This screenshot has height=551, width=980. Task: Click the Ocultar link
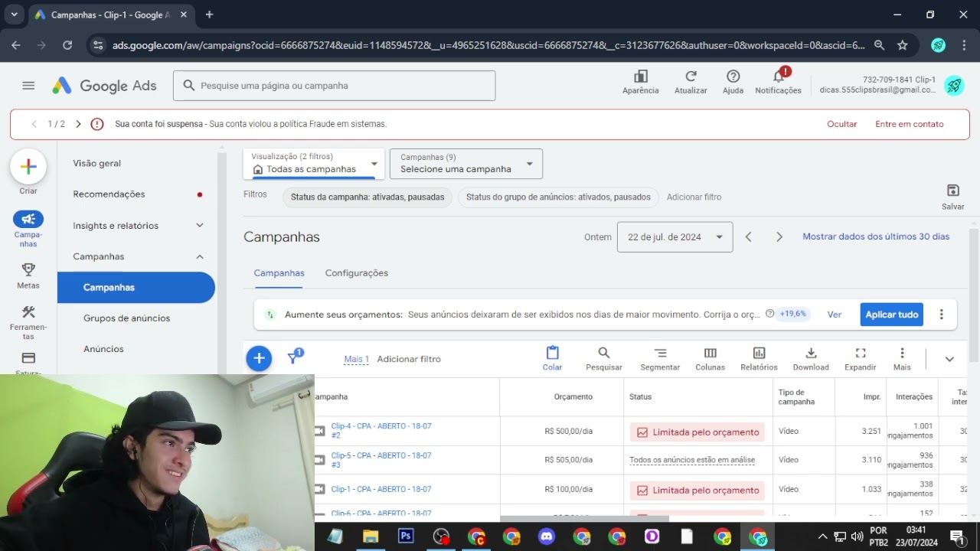coord(842,124)
